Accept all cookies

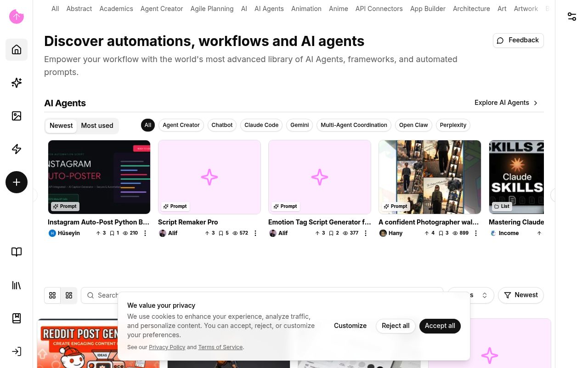point(440,326)
